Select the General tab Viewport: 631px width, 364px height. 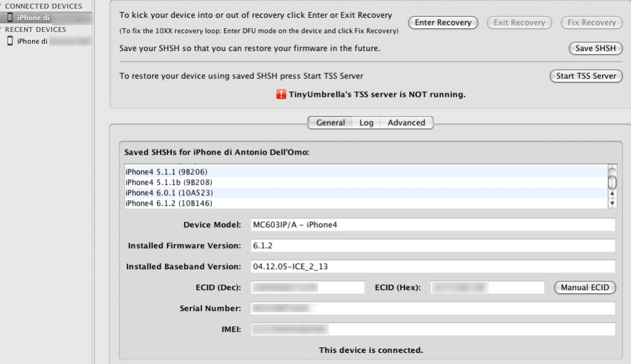[330, 123]
